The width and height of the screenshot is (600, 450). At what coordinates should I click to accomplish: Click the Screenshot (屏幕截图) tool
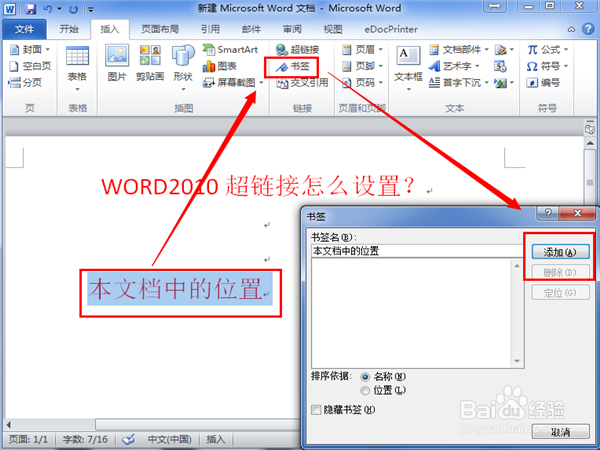(229, 83)
